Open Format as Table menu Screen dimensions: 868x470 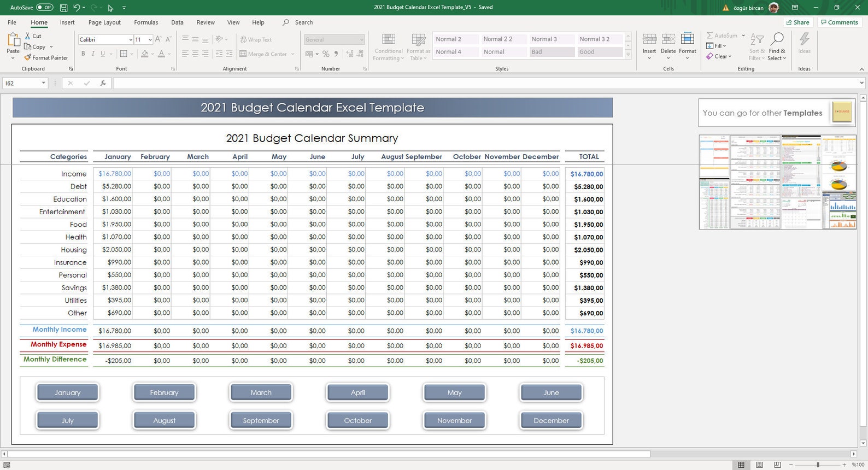[x=419, y=47]
